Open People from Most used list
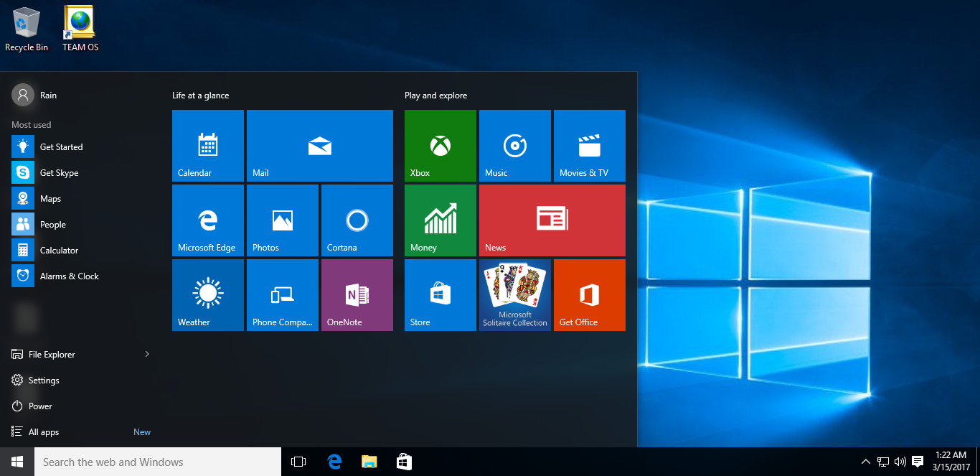 [x=82, y=224]
